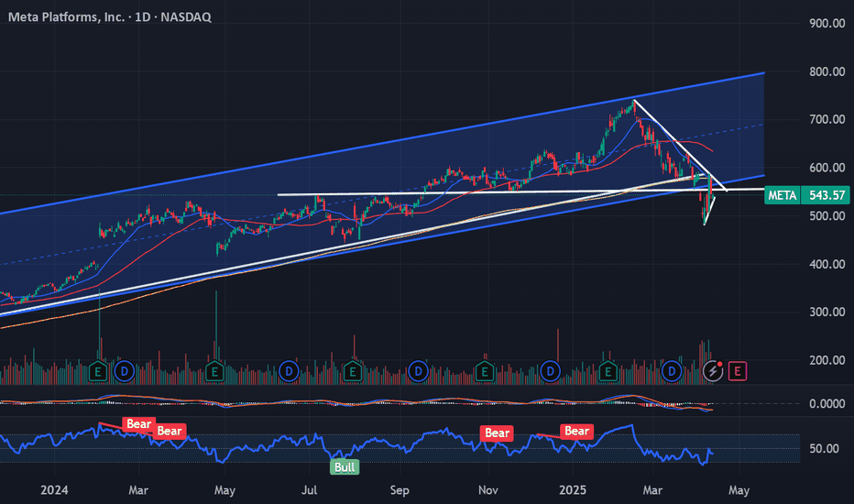This screenshot has width=854, height=504.
Task: Click the 500.00 price axis label
Action: [827, 216]
